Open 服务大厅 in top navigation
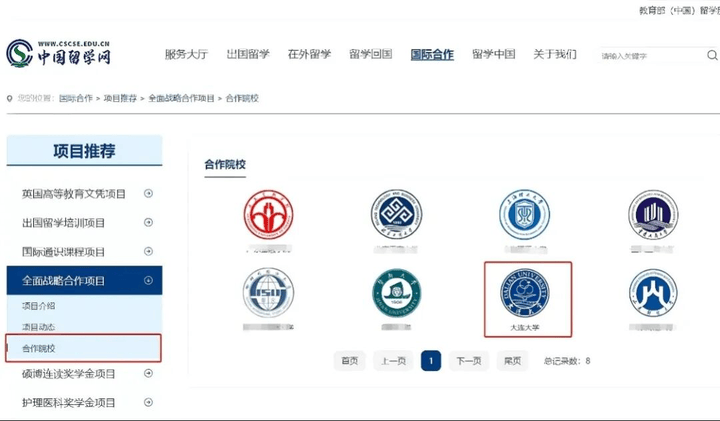This screenshot has width=720, height=421. [186, 54]
